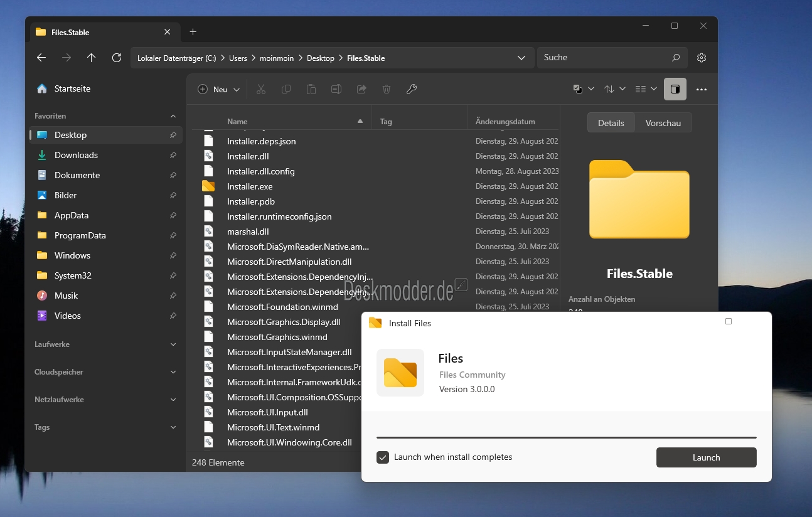
Task: Click Users in breadcrumb path
Action: [x=238, y=58]
